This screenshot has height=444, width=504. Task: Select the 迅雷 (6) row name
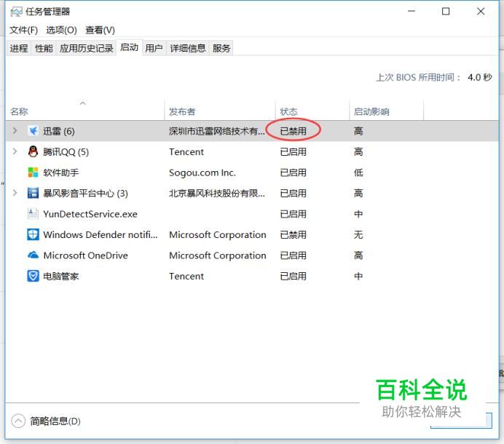click(59, 131)
